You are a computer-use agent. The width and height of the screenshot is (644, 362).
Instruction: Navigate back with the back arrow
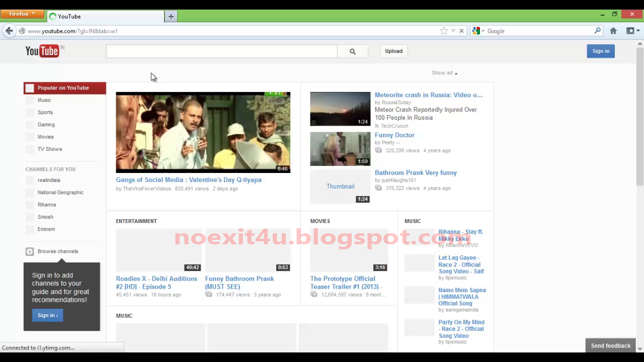pyautogui.click(x=9, y=31)
